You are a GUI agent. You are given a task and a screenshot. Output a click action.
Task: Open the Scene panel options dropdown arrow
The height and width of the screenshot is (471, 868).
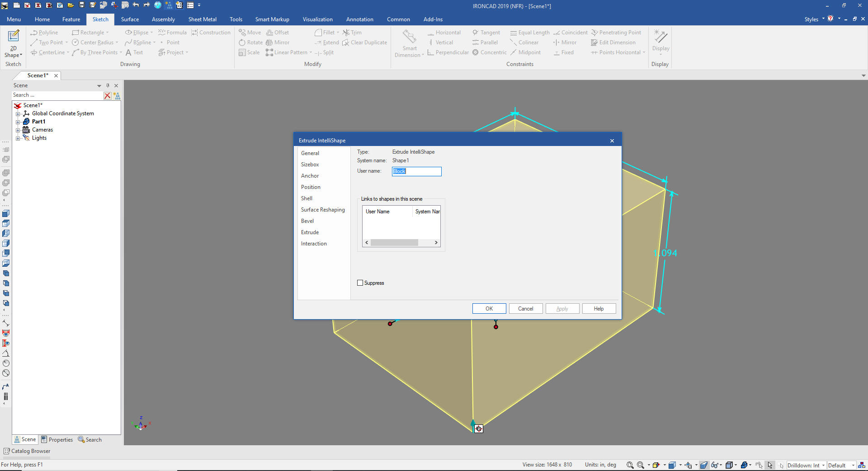[99, 86]
